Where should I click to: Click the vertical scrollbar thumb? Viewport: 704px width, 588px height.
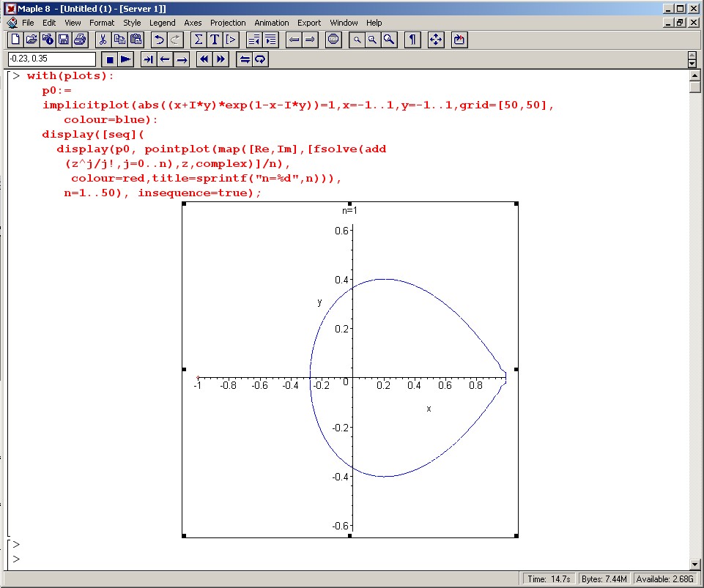point(694,86)
